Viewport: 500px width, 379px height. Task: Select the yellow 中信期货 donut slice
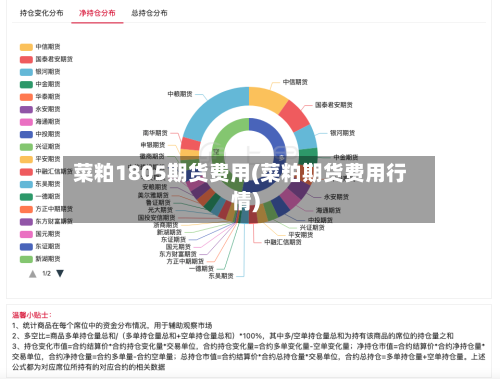click(x=267, y=99)
